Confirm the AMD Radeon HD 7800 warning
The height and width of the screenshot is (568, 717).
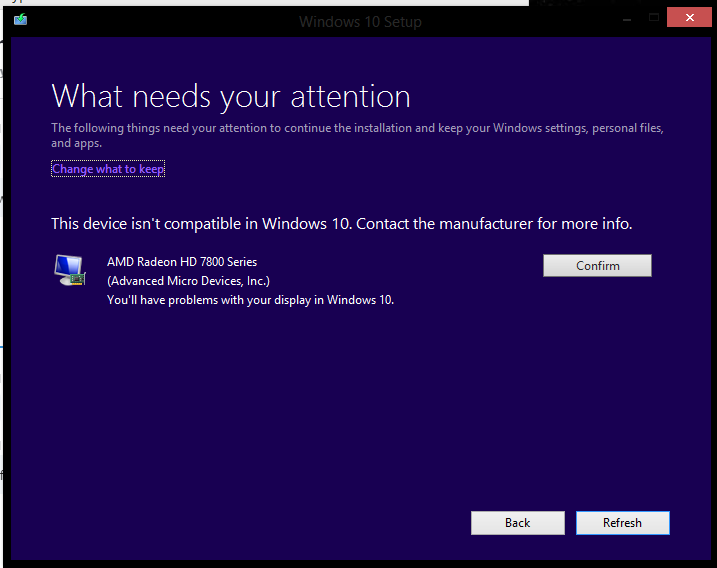coord(597,266)
